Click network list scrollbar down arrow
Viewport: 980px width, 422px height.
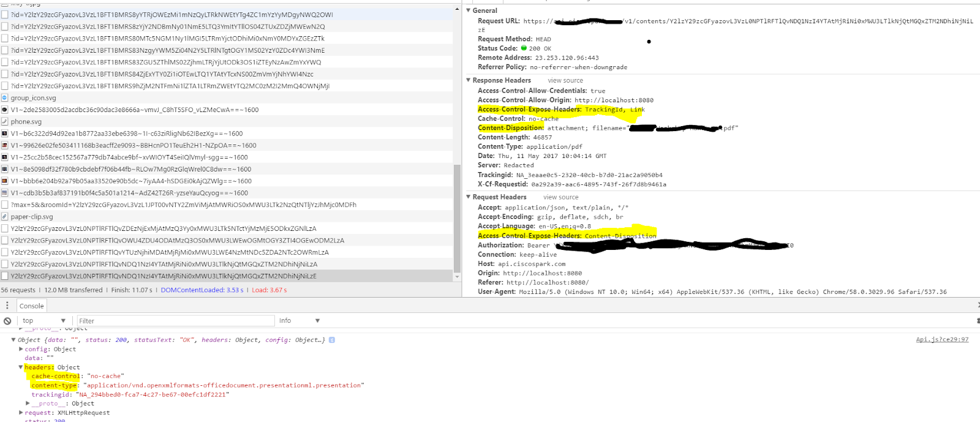[x=456, y=277]
